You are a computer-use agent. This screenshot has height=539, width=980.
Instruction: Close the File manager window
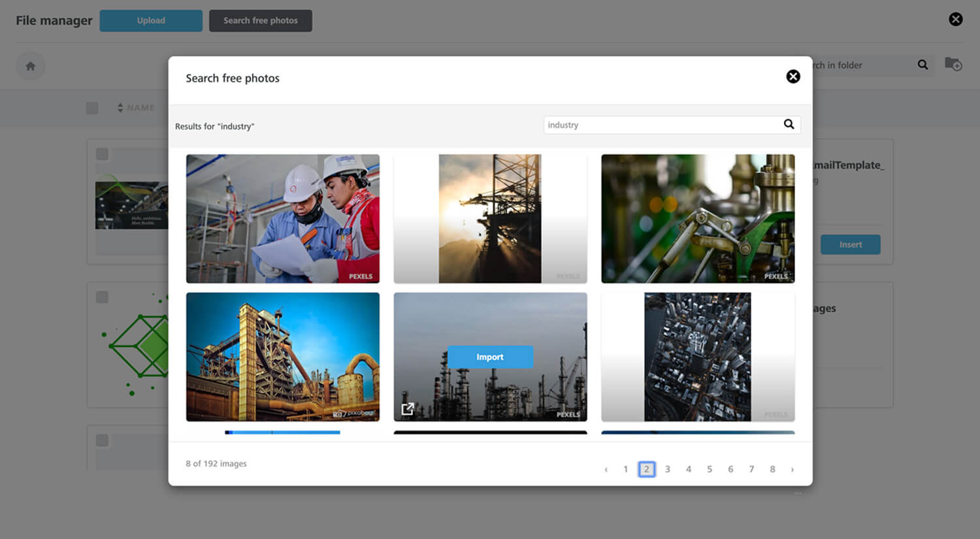pyautogui.click(x=955, y=19)
